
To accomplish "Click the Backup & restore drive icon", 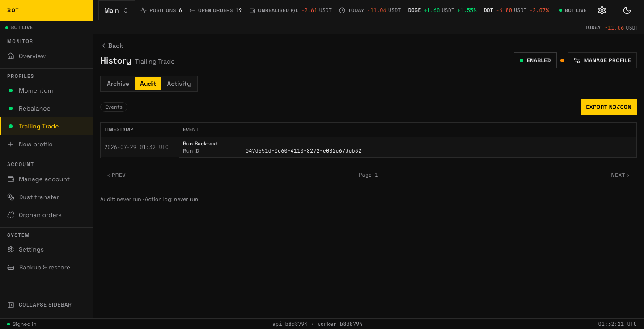I will [11, 267].
